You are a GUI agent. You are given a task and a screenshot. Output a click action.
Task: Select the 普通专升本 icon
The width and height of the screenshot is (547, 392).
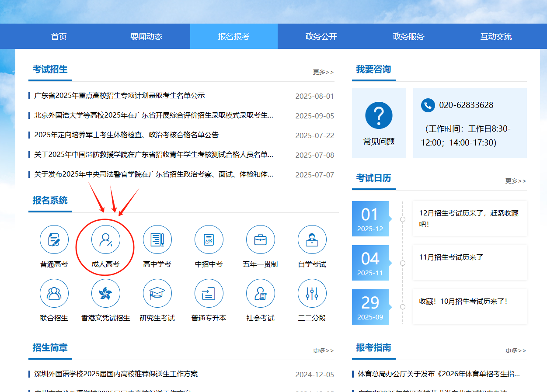click(209, 294)
